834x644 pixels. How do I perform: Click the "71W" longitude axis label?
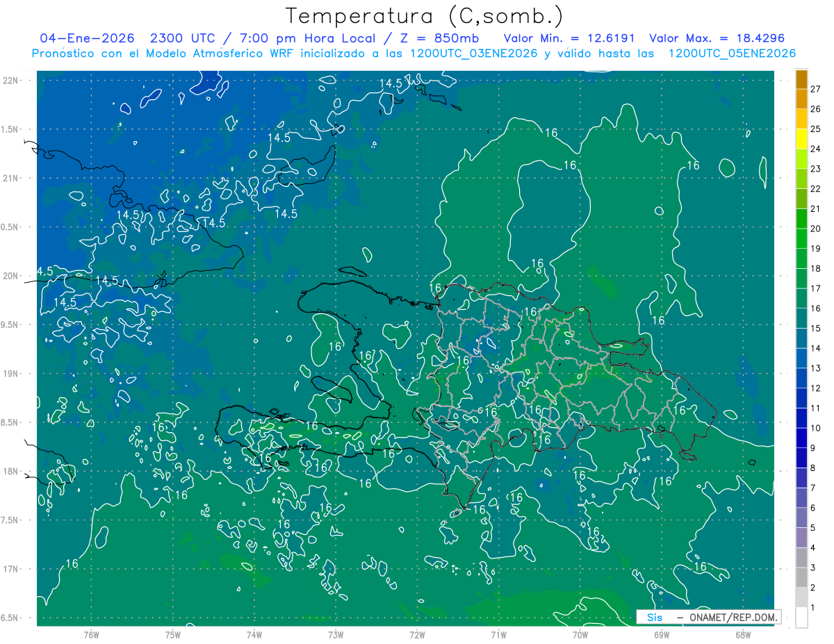pos(498,635)
